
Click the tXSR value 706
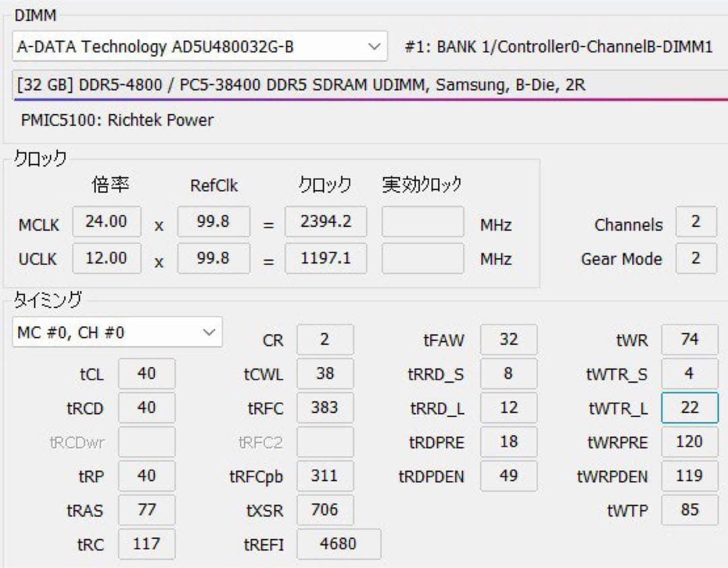pyautogui.click(x=326, y=510)
